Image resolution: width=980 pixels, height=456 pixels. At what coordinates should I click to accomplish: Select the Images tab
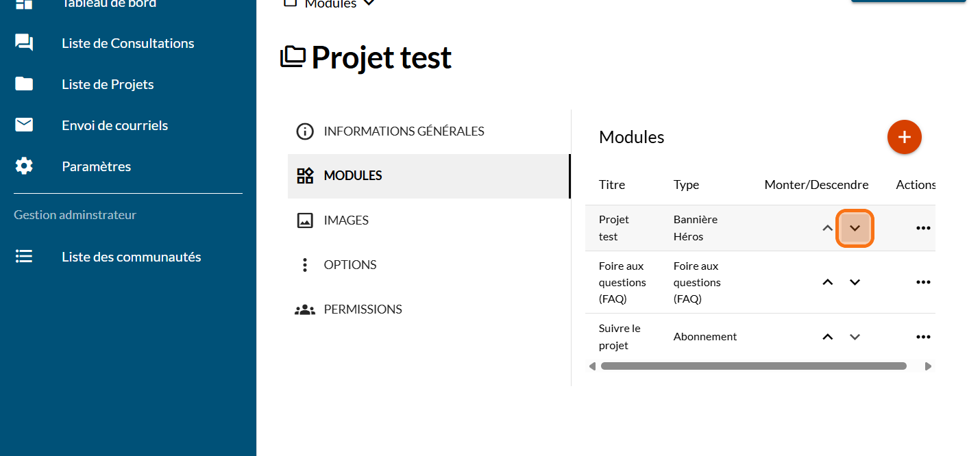coord(346,220)
